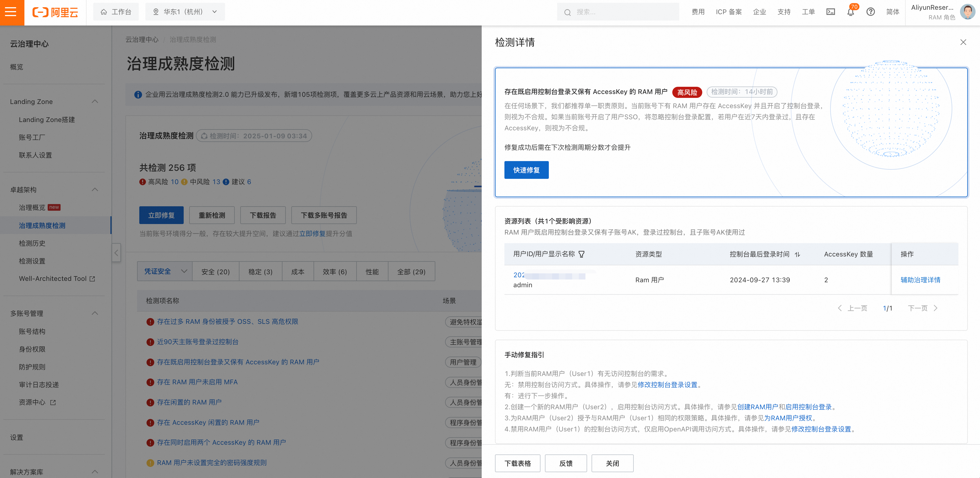Click risk icon beside 存在闲置的 RAM 用户

[150, 402]
